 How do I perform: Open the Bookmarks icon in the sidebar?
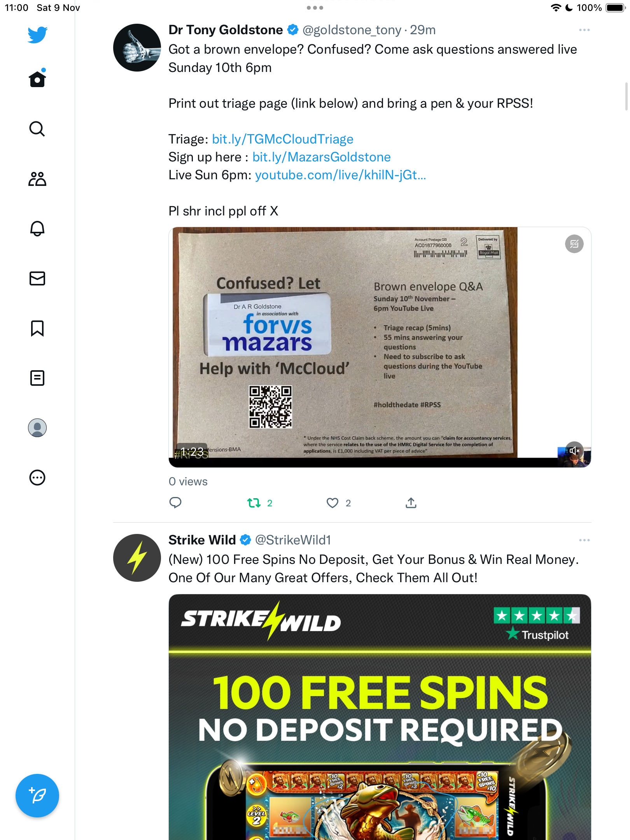tap(37, 328)
